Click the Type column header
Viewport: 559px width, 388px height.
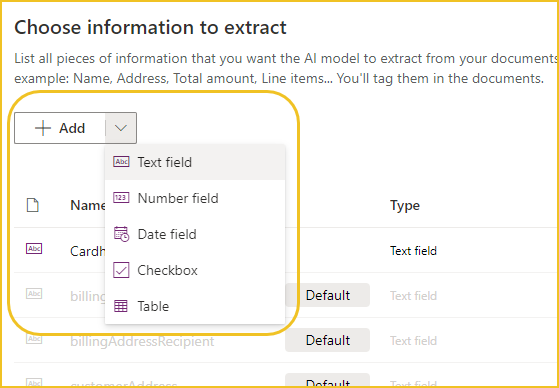coord(405,205)
